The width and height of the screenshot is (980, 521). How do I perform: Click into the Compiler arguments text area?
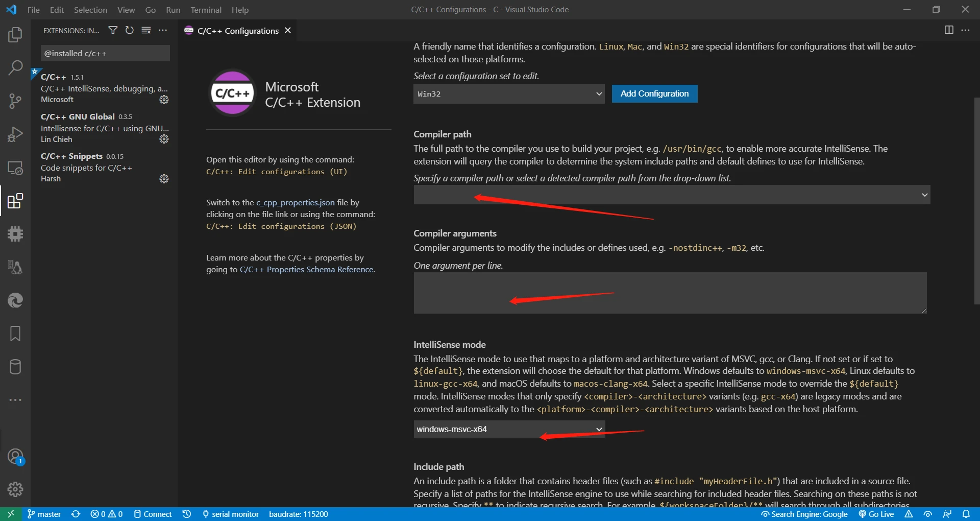coord(670,293)
